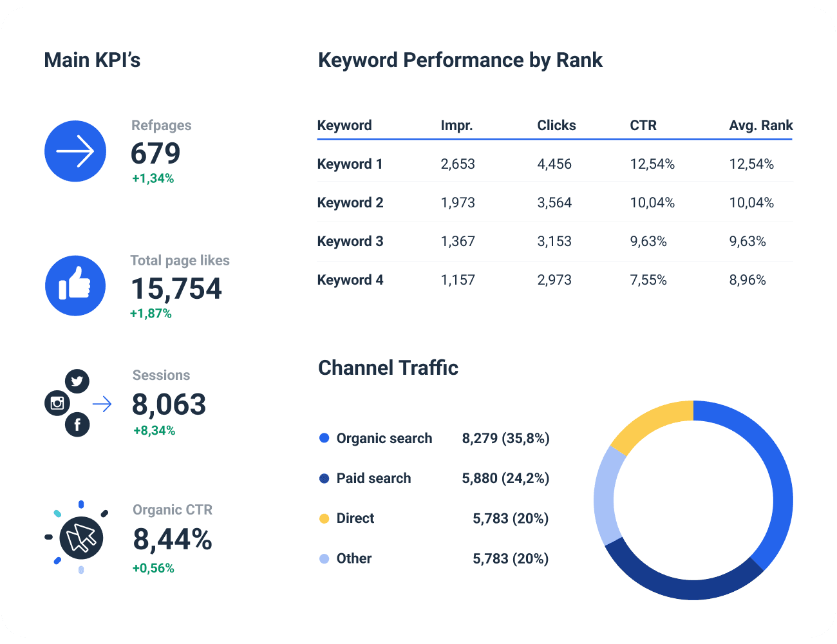
Task: Click the Sessions value 8,063
Action: (x=169, y=404)
